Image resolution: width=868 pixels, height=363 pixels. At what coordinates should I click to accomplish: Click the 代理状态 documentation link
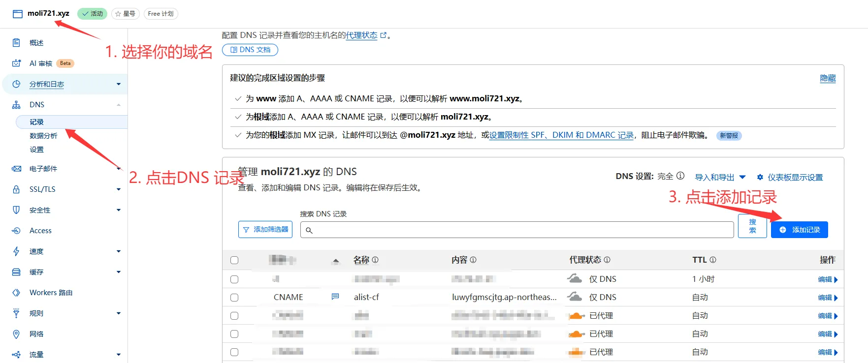362,35
